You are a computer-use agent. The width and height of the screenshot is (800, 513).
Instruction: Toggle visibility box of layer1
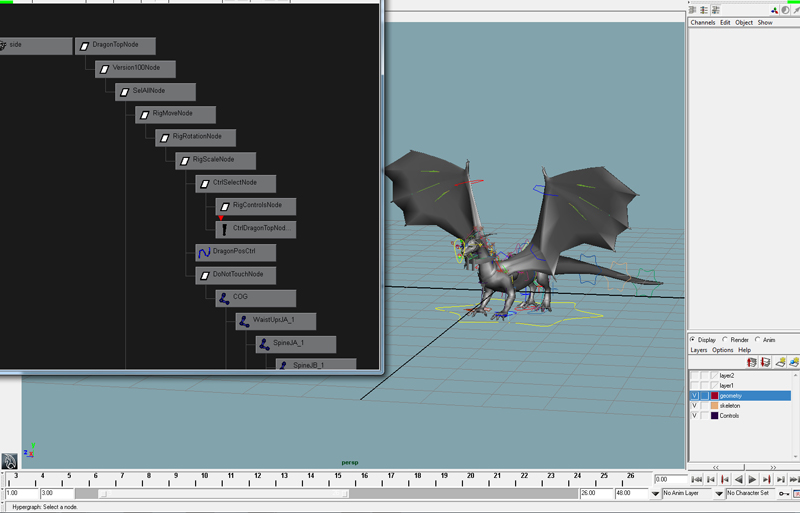pos(694,385)
